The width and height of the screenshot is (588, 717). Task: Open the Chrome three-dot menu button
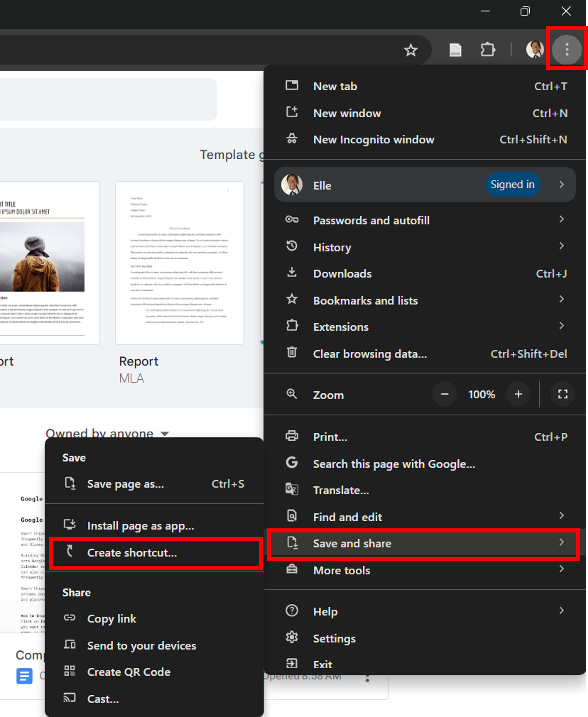pos(567,50)
